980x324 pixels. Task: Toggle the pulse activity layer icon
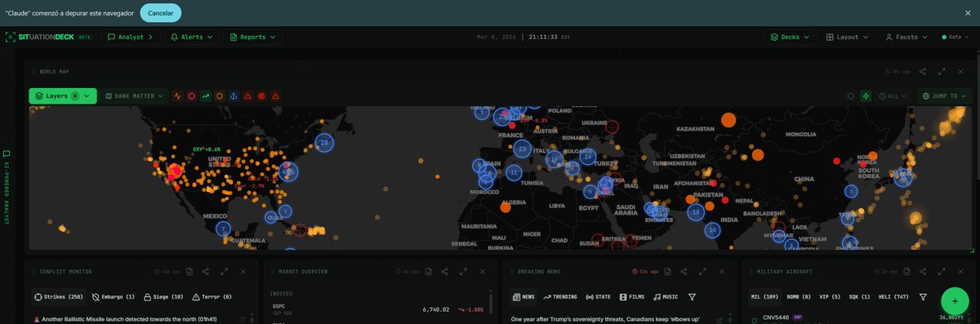coord(177,96)
